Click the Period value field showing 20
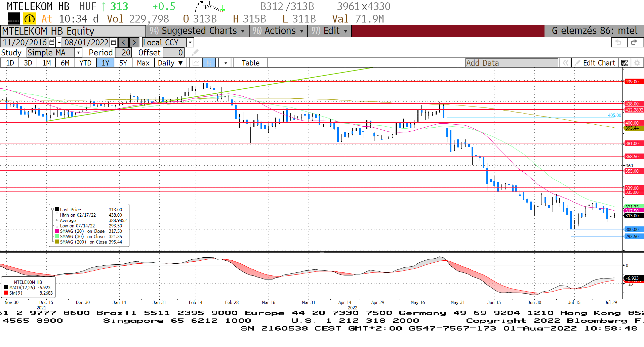The height and width of the screenshot is (347, 644). click(x=123, y=53)
